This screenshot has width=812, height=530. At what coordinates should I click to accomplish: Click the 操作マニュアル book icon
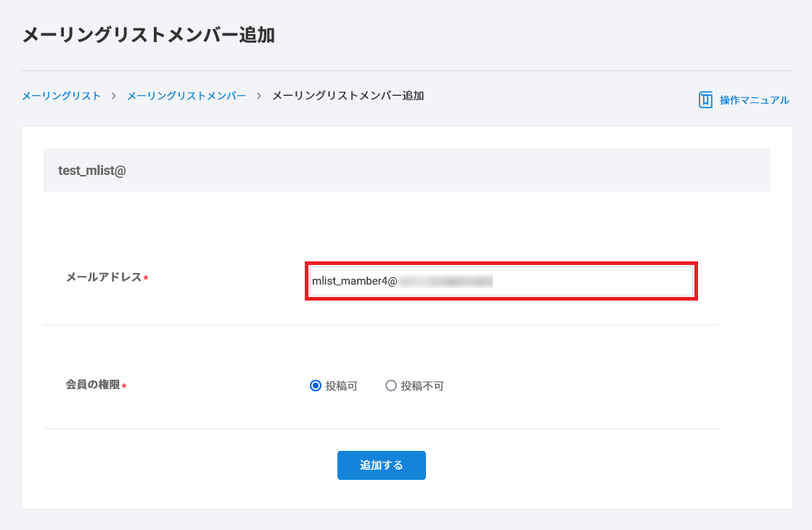(x=705, y=100)
